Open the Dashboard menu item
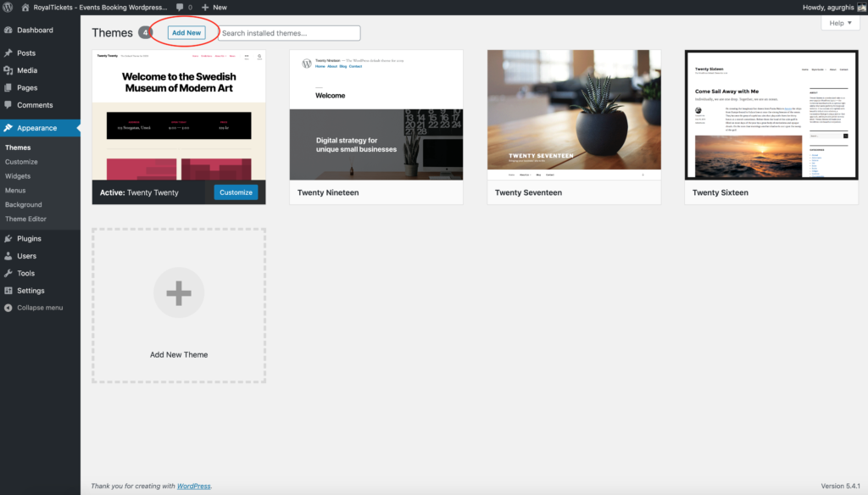 [x=35, y=30]
